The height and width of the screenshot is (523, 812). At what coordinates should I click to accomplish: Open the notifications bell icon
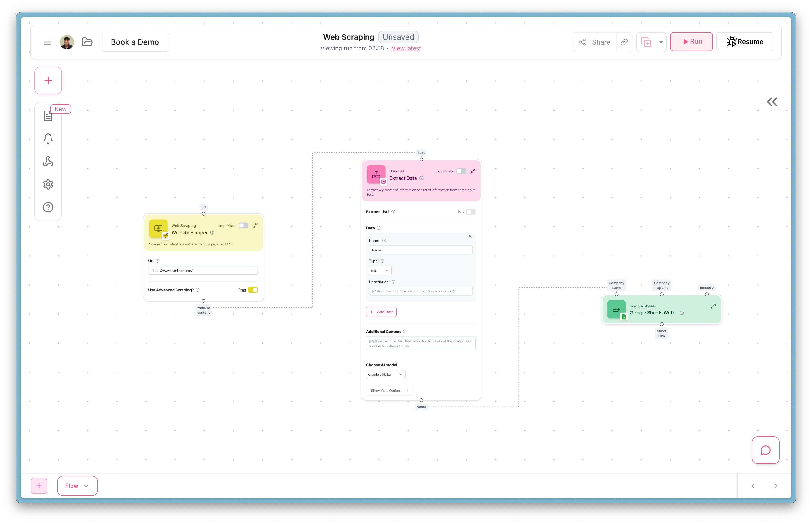coord(48,138)
